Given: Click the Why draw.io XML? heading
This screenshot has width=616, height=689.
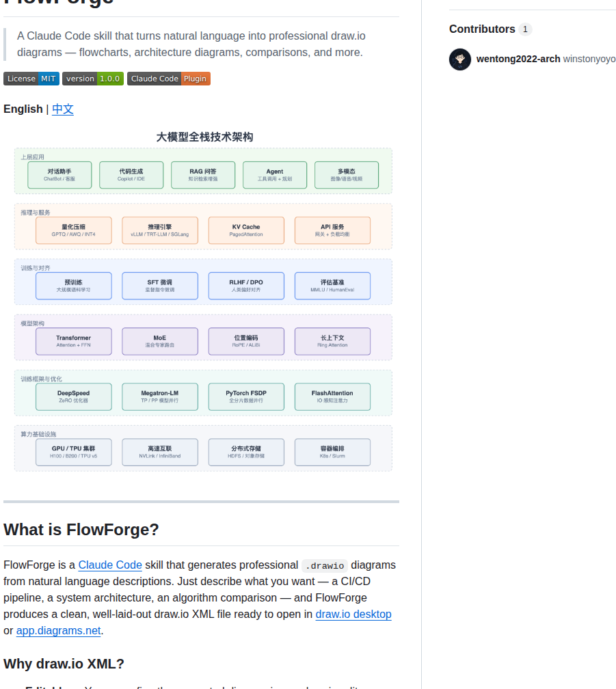Looking at the screenshot, I should pyautogui.click(x=64, y=664).
